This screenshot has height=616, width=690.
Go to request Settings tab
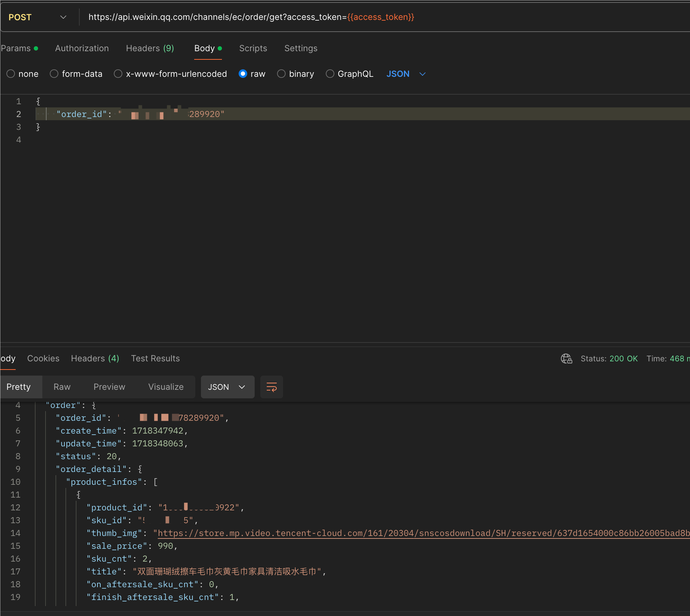[301, 48]
